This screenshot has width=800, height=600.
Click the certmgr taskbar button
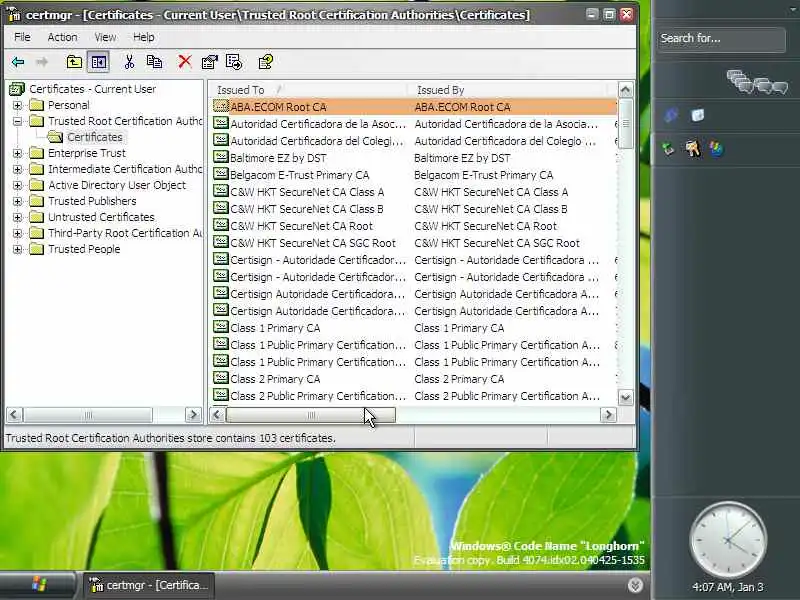coord(149,585)
